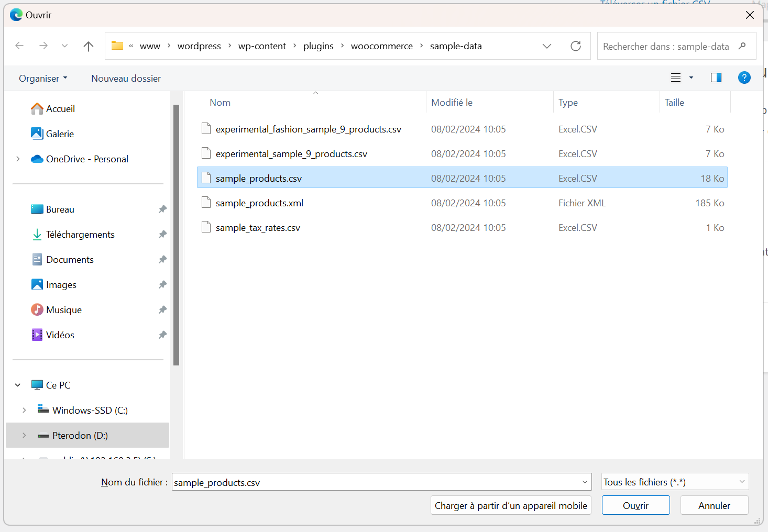Open the Téléchargements folder in sidebar
The width and height of the screenshot is (768, 532).
click(80, 235)
